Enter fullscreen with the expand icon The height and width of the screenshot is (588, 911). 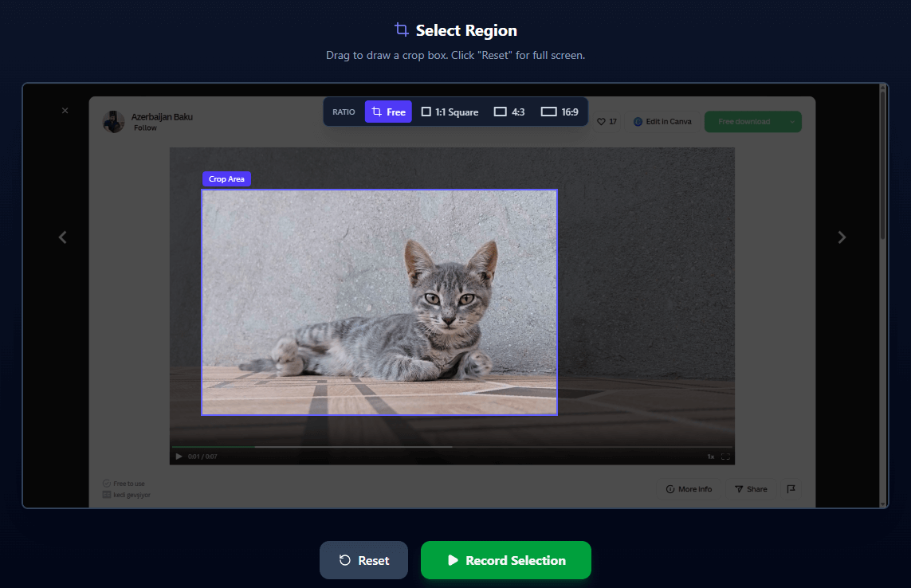click(x=725, y=457)
